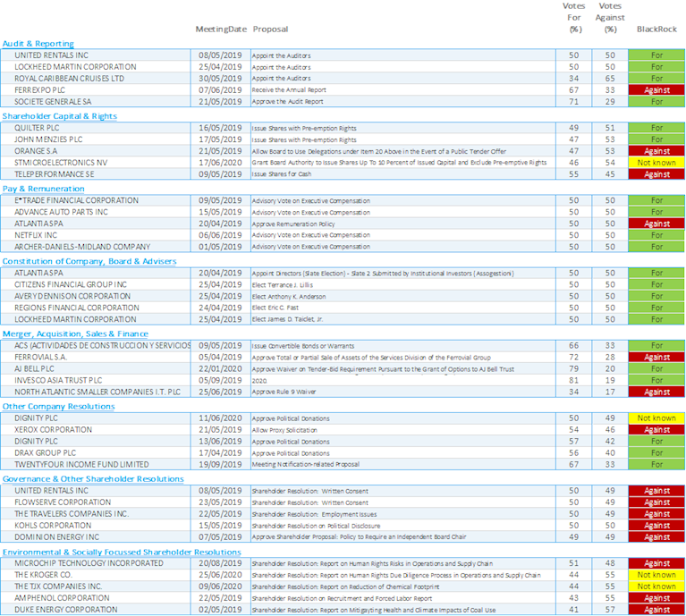Select the Votes For (%) column header
686x616 pixels.
point(574,18)
